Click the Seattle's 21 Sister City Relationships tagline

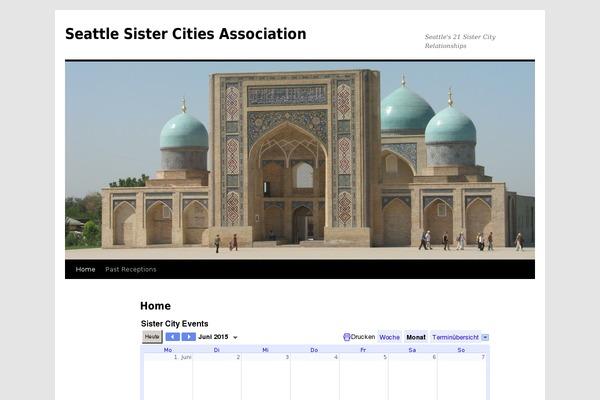coord(460,41)
